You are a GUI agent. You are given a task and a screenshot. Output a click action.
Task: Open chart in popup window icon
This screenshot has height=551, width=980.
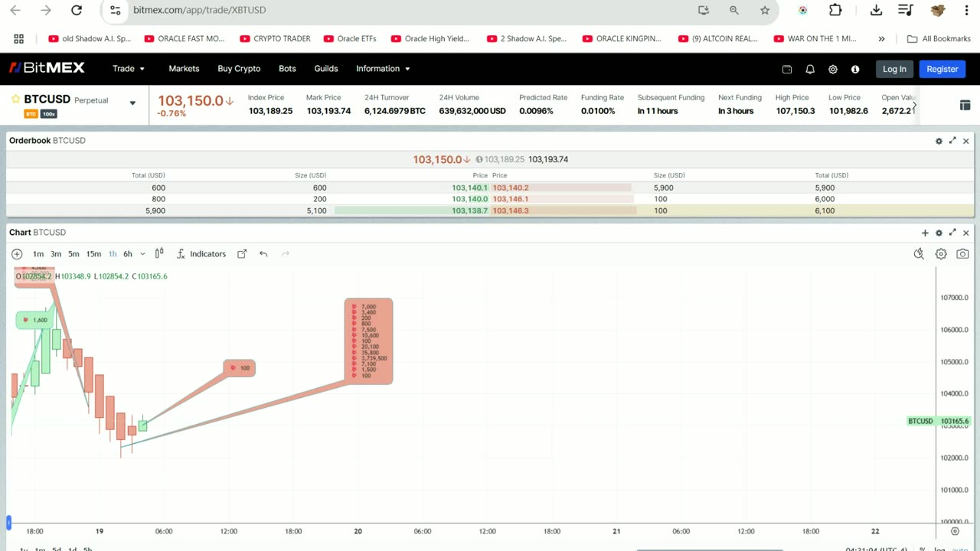pyautogui.click(x=242, y=254)
